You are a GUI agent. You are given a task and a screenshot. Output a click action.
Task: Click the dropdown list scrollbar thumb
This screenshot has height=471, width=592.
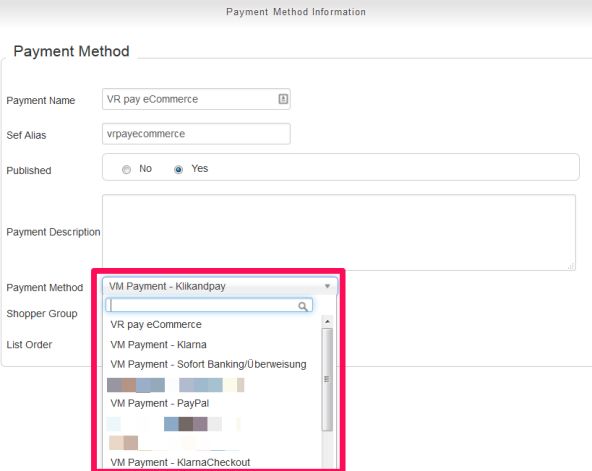click(327, 379)
